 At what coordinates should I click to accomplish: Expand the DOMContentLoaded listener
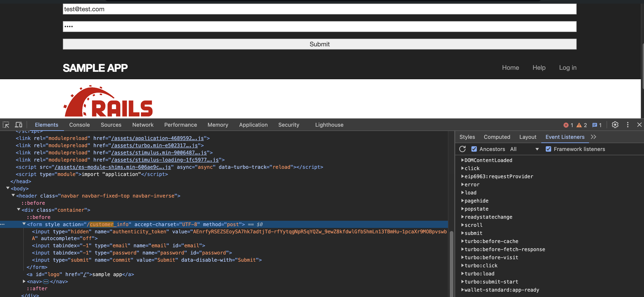pyautogui.click(x=463, y=160)
